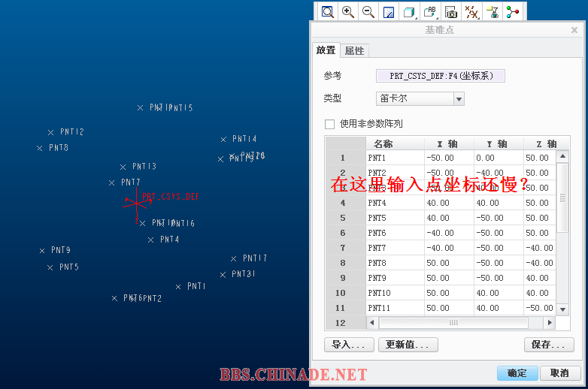Cancel with the 取消 button

click(560, 373)
